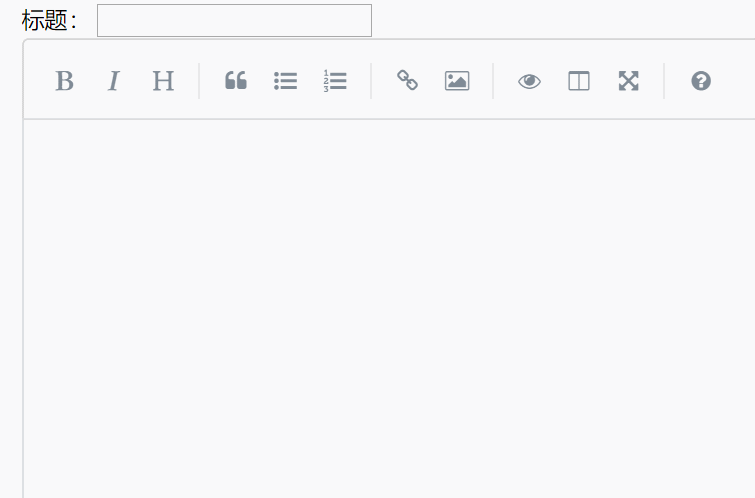Create a bulleted unordered list
Viewport: 755px width, 498px height.
pyautogui.click(x=286, y=81)
